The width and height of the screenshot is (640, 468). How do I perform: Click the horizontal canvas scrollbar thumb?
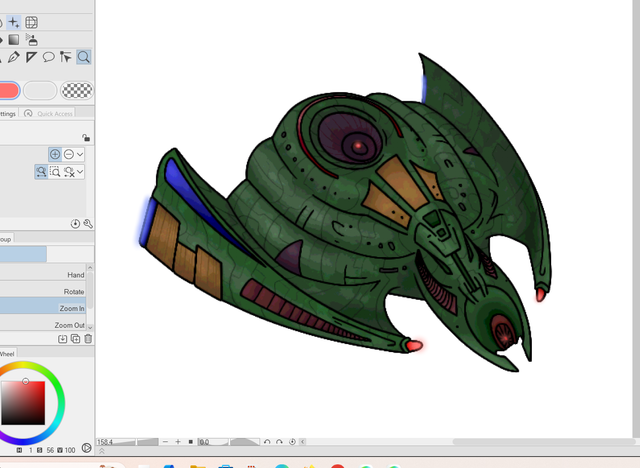coord(544,442)
